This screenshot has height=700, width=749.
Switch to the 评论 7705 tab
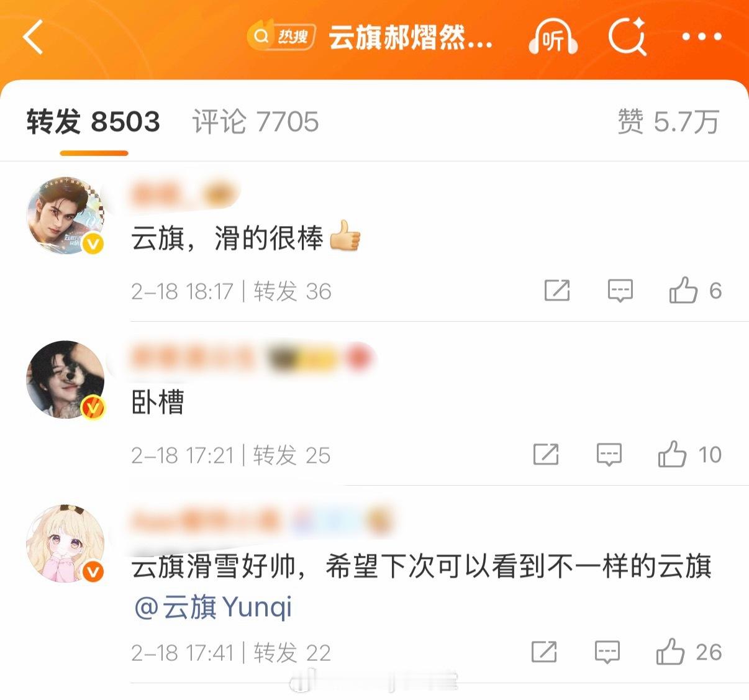pyautogui.click(x=255, y=122)
